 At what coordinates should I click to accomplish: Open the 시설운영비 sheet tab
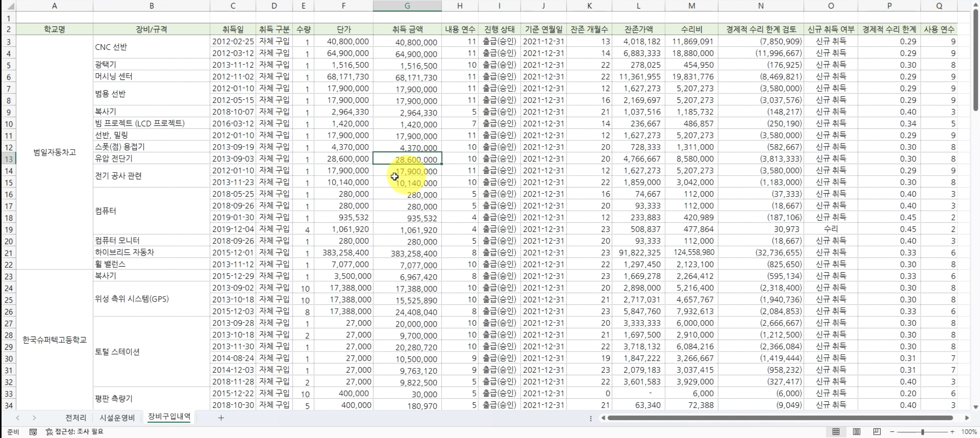click(x=117, y=418)
